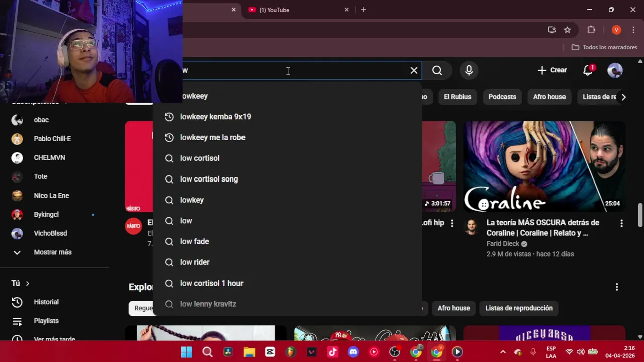Open Chrome three-dot menu

pos(633,30)
